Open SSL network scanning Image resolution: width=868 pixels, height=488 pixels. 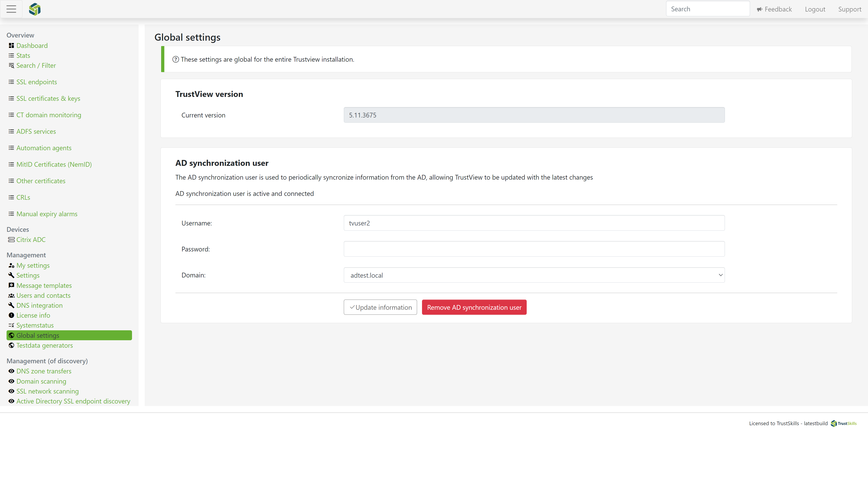coord(47,391)
